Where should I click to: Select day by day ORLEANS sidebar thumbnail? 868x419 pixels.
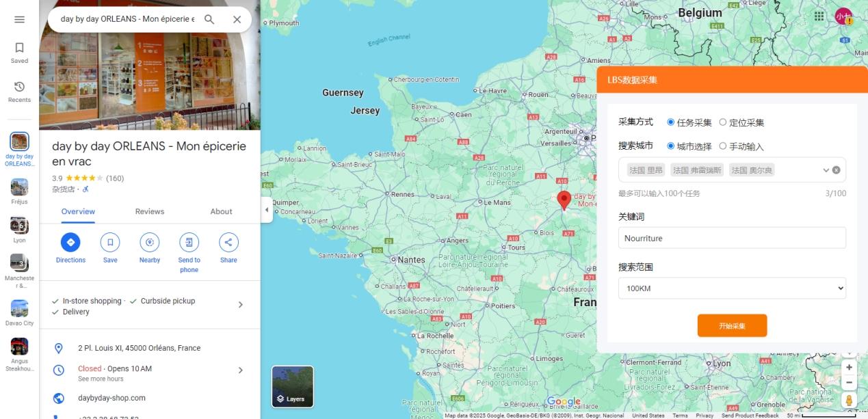click(19, 141)
